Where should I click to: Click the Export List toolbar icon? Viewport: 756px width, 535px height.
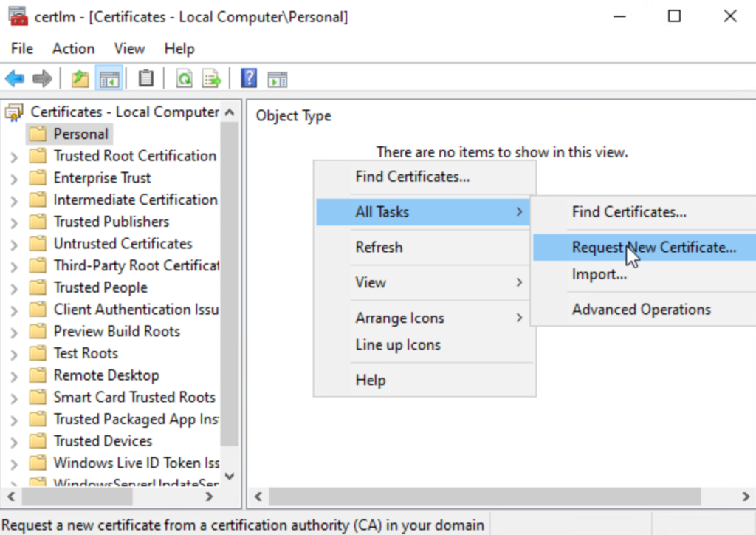pos(212,78)
